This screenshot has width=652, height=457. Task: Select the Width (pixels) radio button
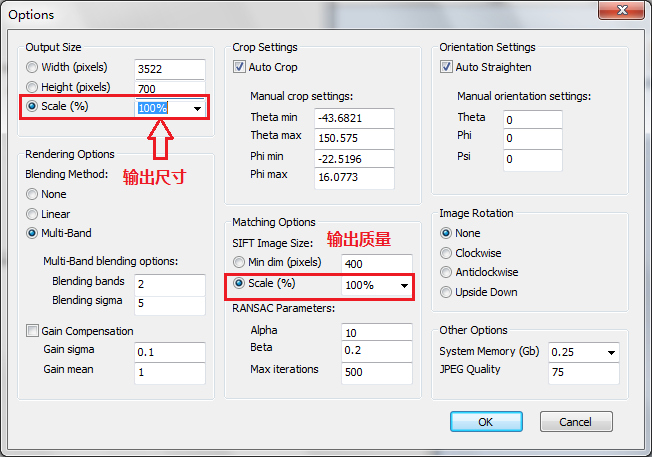(x=33, y=68)
